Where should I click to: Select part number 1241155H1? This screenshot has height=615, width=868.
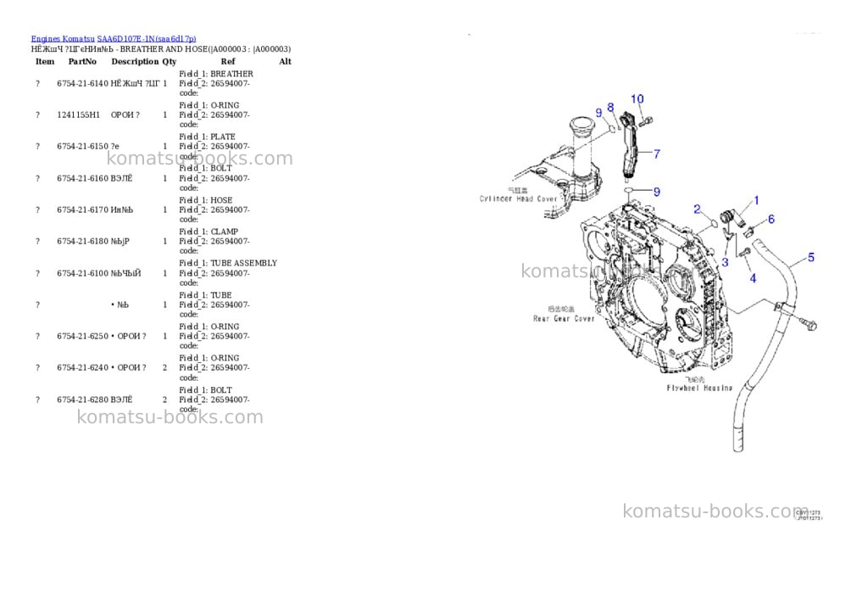[79, 115]
